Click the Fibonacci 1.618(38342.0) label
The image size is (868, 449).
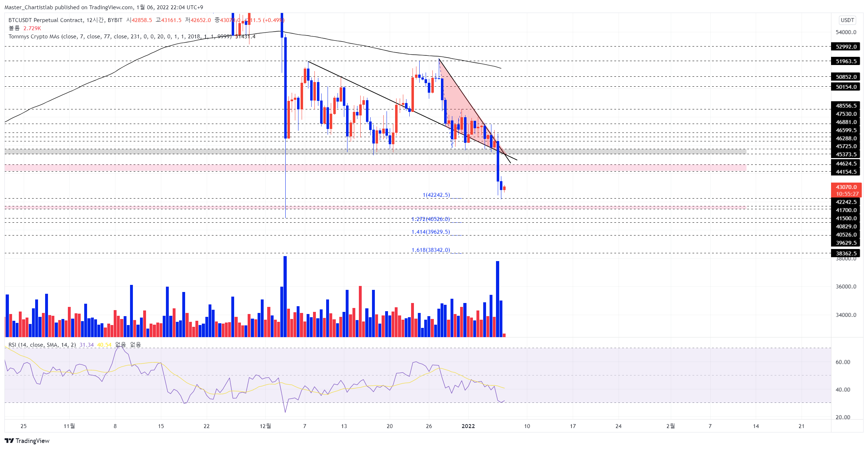tap(431, 250)
